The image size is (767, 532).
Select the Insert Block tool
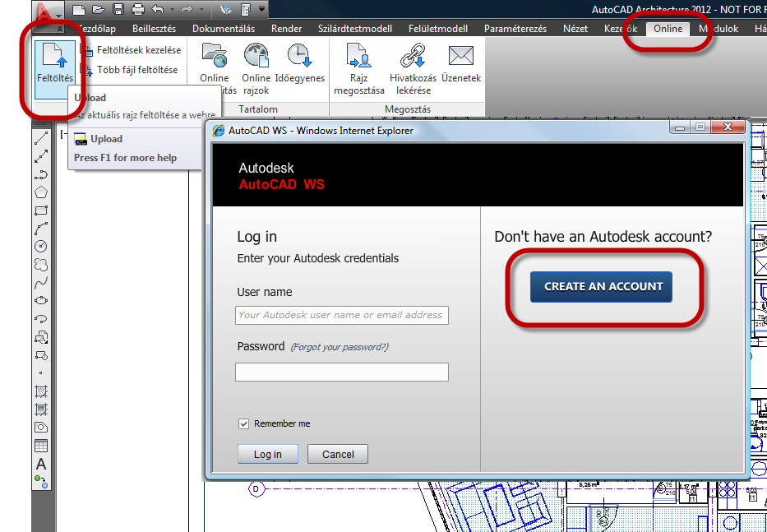[41, 337]
